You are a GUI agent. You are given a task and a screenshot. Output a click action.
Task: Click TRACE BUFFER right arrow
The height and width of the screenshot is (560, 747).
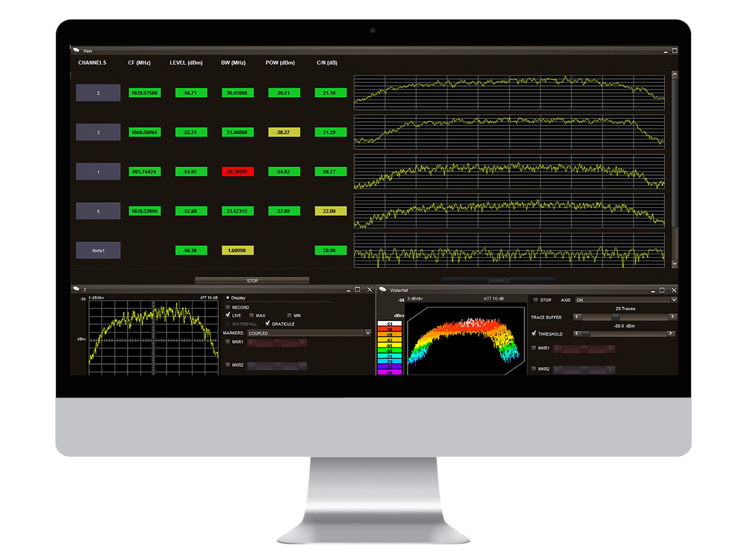[x=672, y=317]
